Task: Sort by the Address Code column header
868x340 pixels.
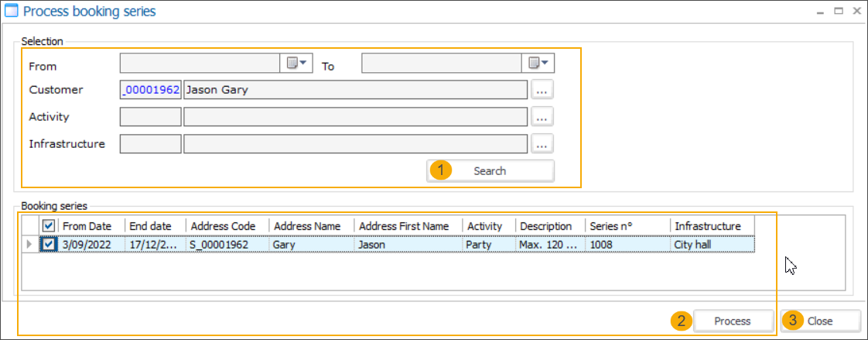Action: pyautogui.click(x=228, y=226)
